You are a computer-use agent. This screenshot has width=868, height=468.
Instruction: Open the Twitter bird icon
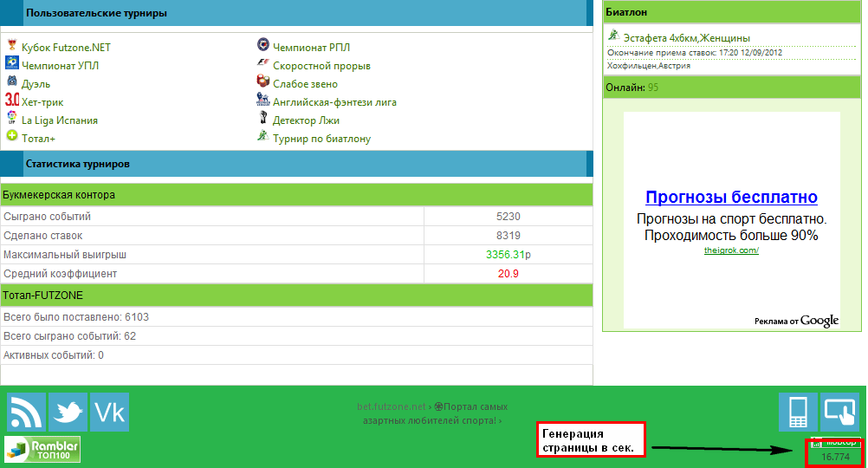[68, 412]
